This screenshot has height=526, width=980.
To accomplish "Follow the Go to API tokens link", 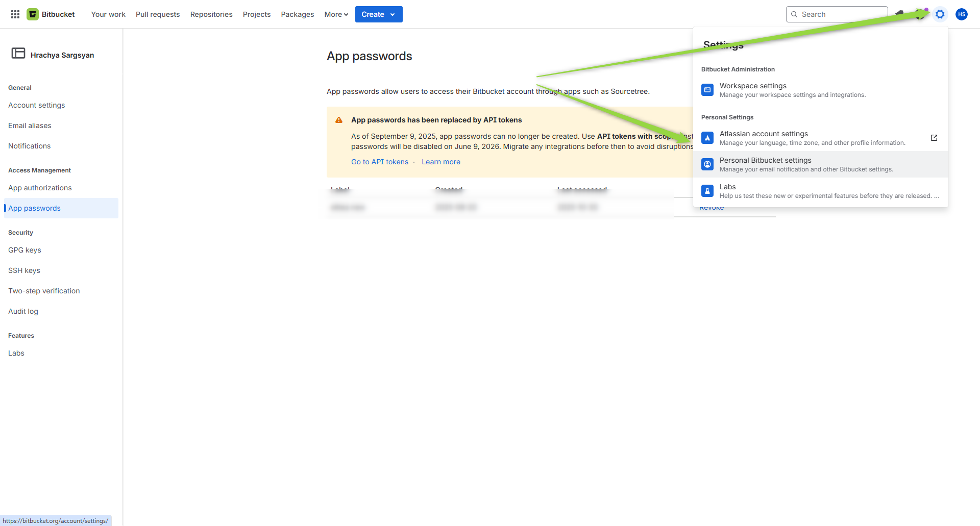I will (x=380, y=162).
